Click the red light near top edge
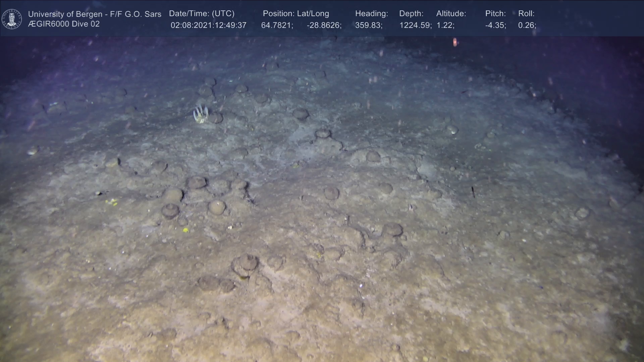 click(x=455, y=42)
